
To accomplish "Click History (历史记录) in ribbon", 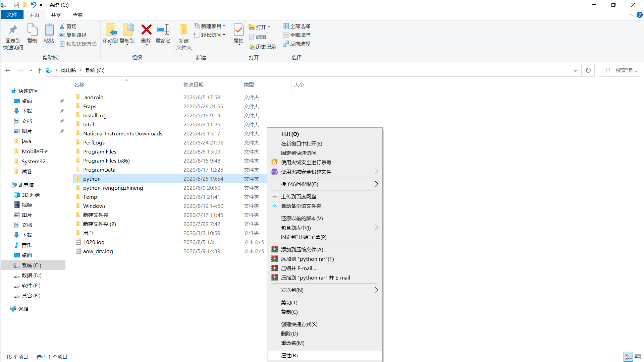I will (x=263, y=47).
